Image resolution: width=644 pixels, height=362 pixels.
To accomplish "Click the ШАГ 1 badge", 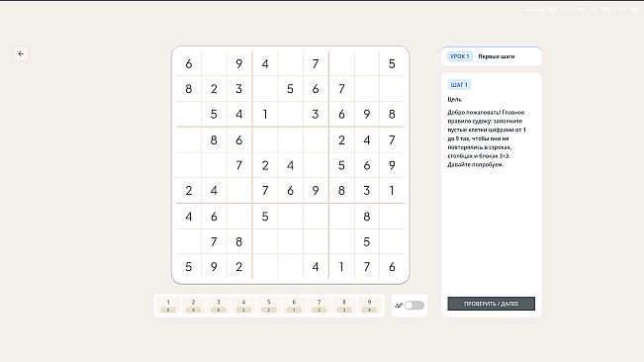I will point(459,84).
